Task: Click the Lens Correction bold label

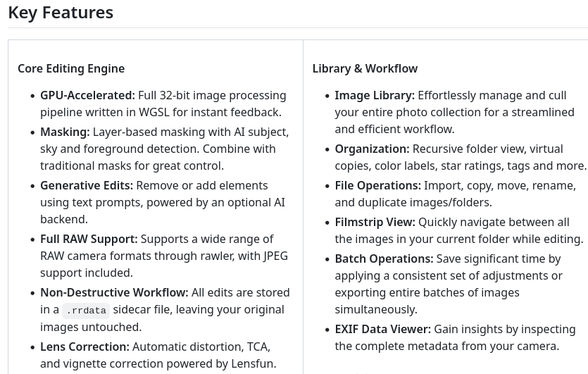Action: click(85, 347)
